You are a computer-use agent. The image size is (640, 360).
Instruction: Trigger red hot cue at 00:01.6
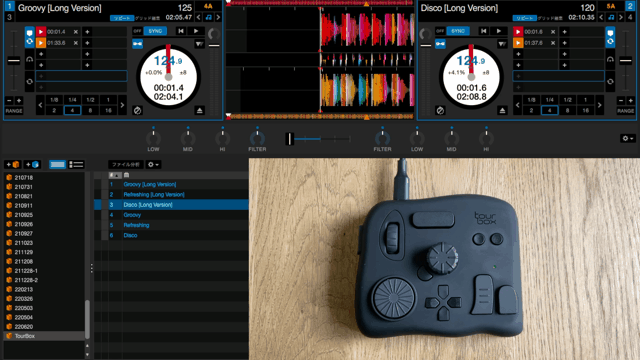518,31
